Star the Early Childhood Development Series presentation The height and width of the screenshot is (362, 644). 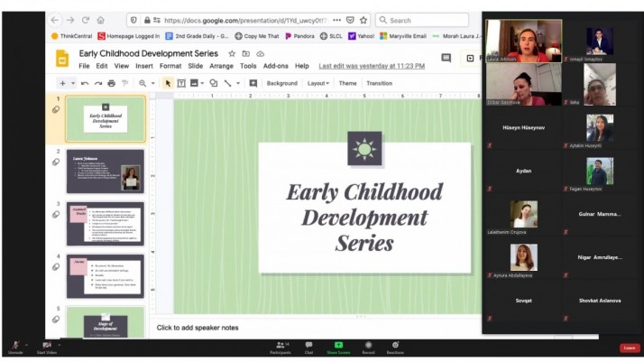click(x=232, y=54)
